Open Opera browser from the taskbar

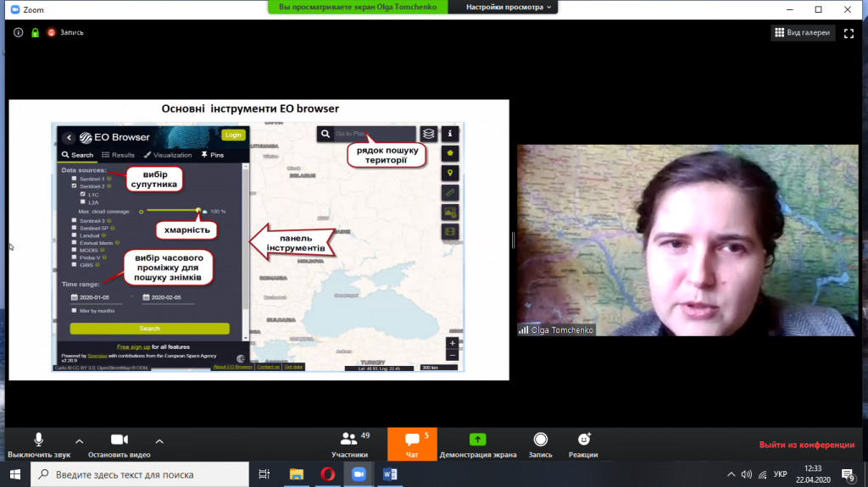[328, 474]
